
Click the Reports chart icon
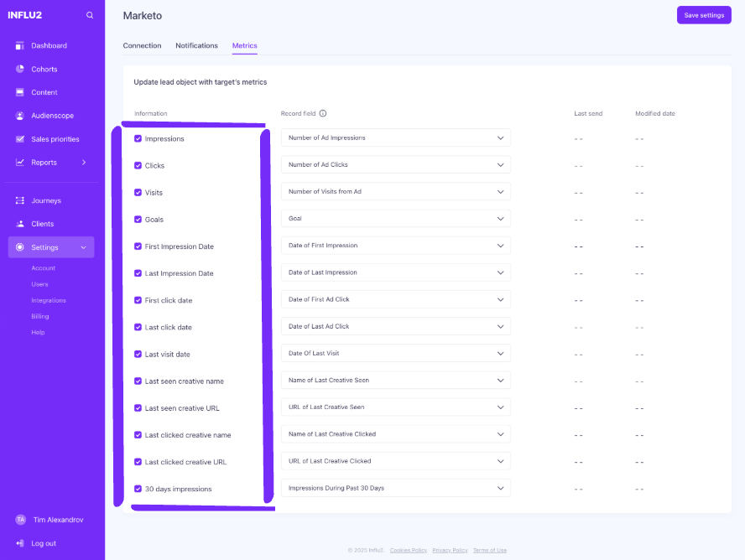click(x=19, y=163)
